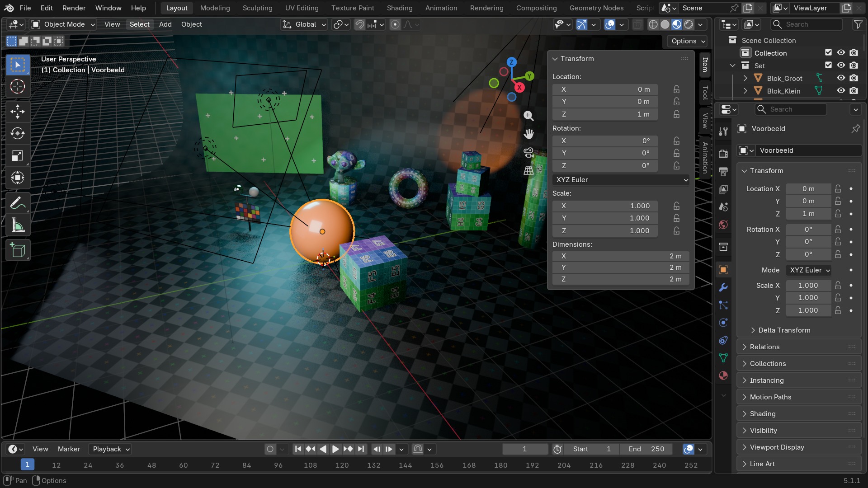The height and width of the screenshot is (488, 868).
Task: Toggle camera view icon in viewport
Action: pos(528,153)
